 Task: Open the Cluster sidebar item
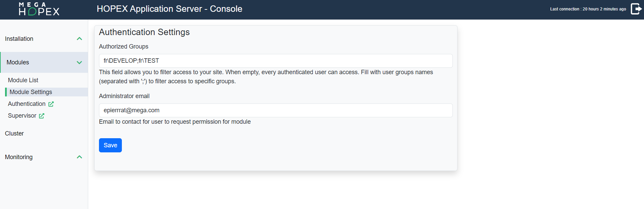pyautogui.click(x=14, y=133)
